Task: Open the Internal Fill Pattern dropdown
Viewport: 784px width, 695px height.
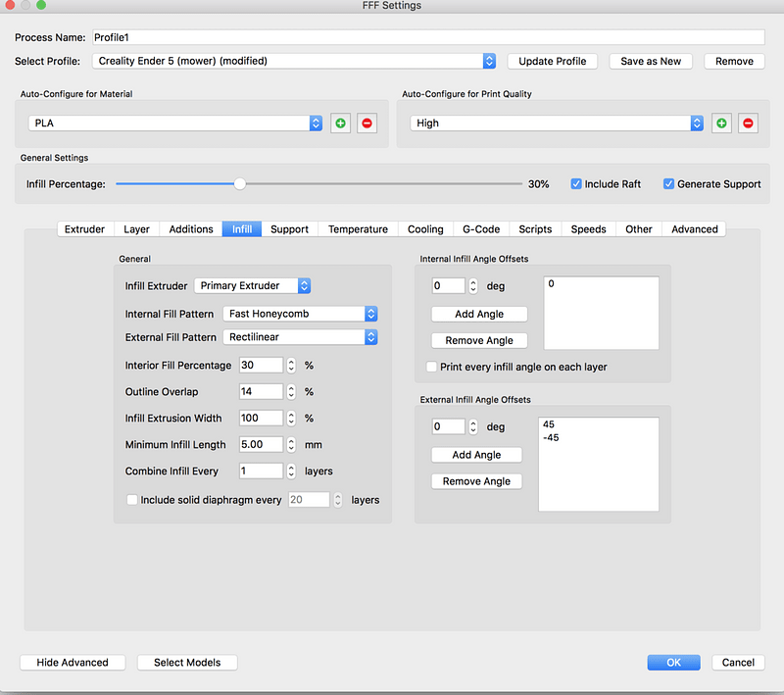Action: pos(300,314)
